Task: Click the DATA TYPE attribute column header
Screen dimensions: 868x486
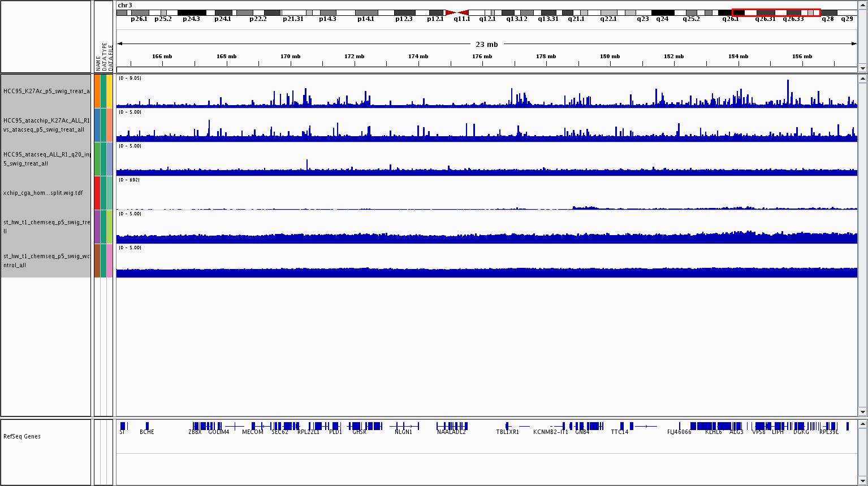Action: point(104,57)
